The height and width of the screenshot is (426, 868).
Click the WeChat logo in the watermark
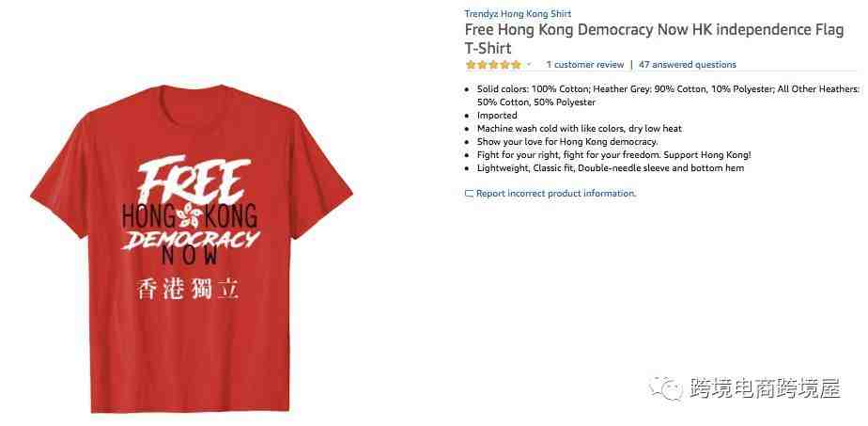tap(666, 387)
